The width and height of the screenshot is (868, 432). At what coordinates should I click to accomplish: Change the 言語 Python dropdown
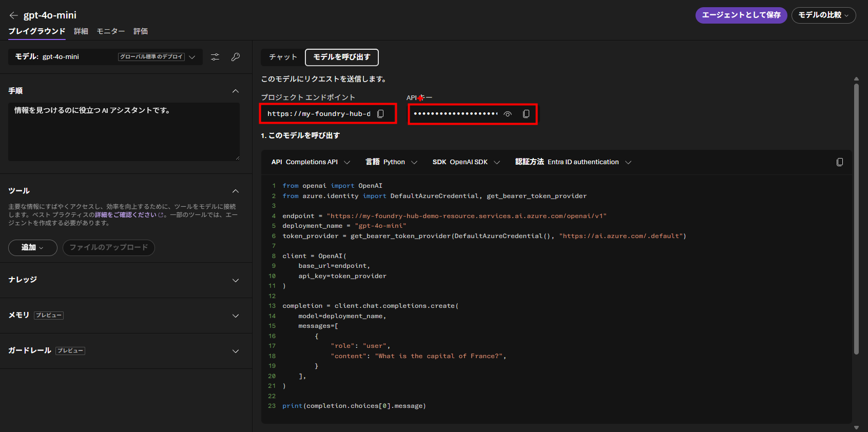[391, 162]
